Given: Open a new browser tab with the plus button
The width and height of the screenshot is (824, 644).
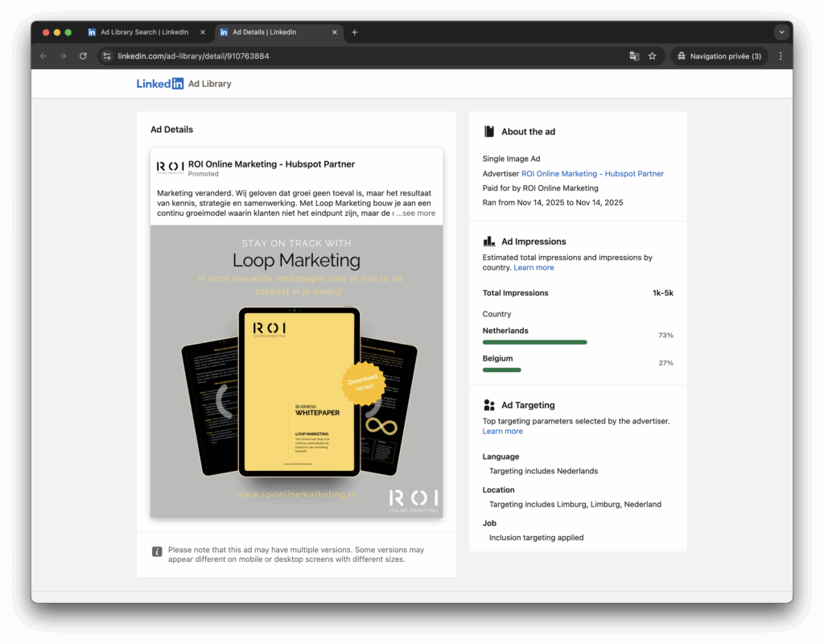Looking at the screenshot, I should click(354, 32).
